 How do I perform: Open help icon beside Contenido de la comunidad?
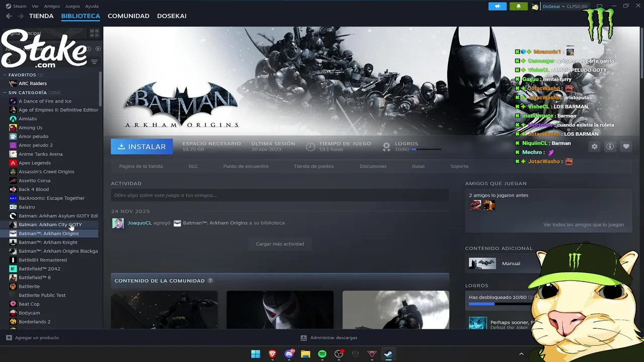coord(210,281)
